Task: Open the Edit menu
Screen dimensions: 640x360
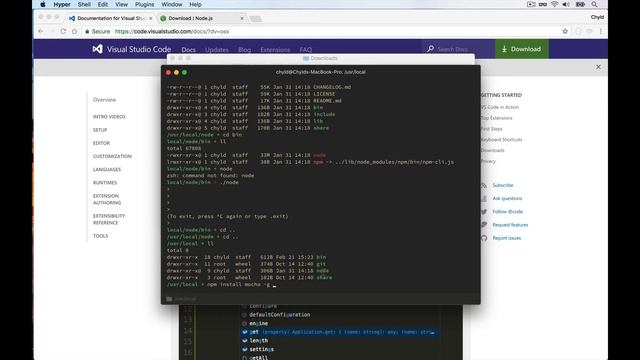Action: [103, 4]
